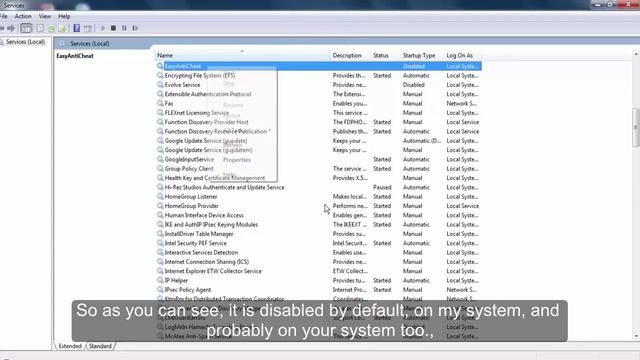
Task: Click the Properties sheet toolbar icon
Action: pyautogui.click(x=40, y=28)
